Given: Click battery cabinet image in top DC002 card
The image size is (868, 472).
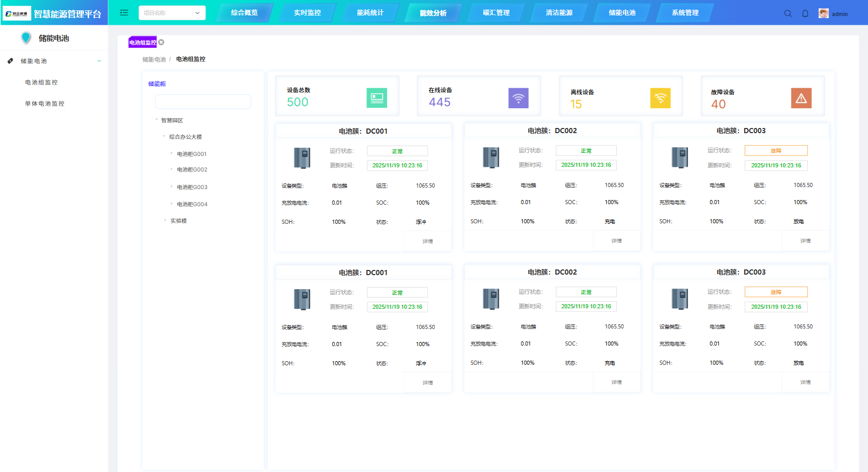Looking at the screenshot, I should [491, 158].
